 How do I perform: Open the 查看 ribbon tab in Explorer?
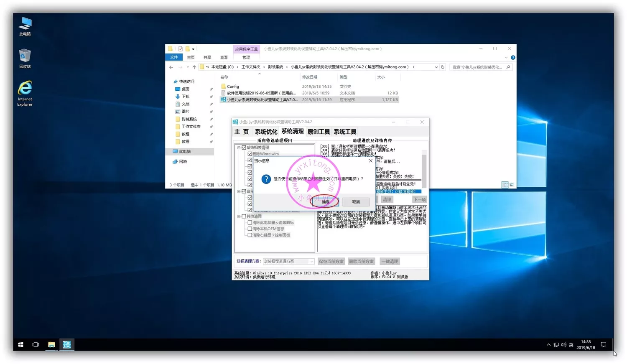click(x=224, y=58)
